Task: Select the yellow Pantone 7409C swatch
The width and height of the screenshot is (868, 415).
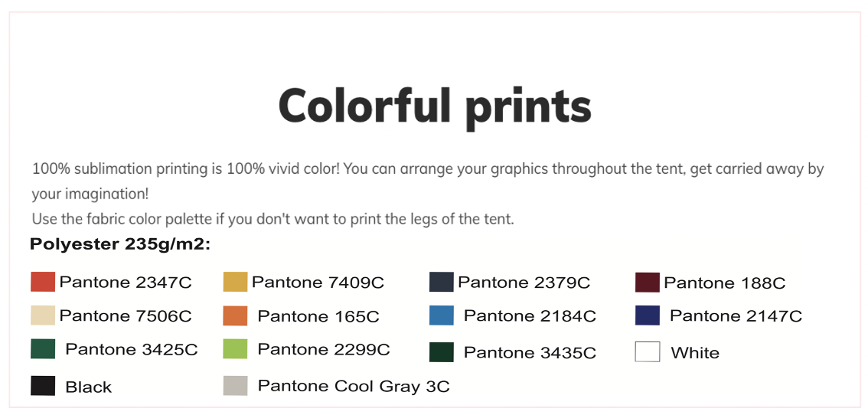Action: pyautogui.click(x=235, y=282)
